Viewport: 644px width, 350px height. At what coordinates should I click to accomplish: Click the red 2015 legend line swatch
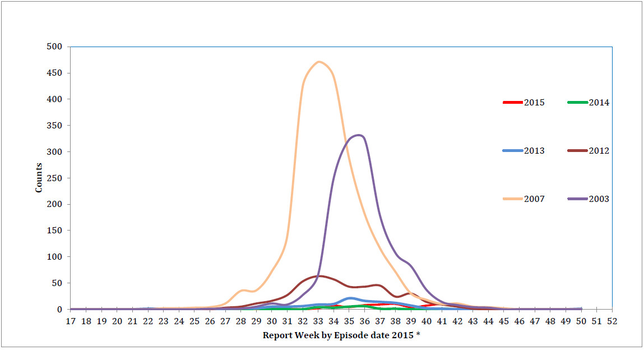[512, 103]
